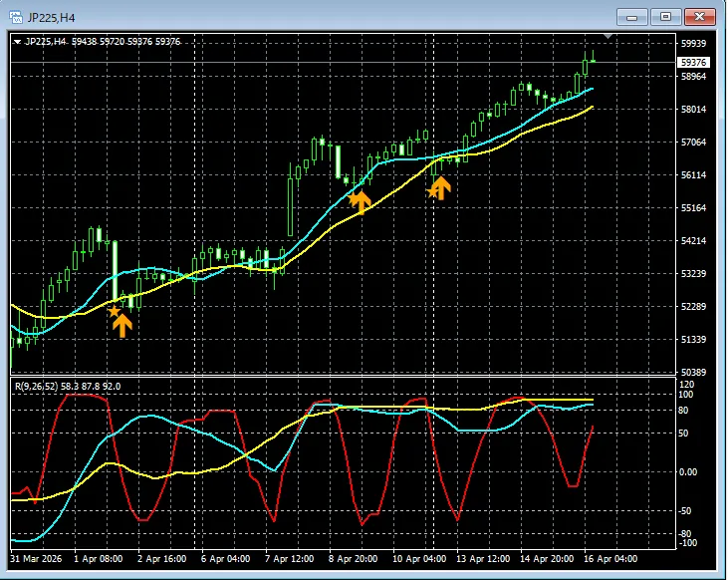Click the 120 level on the indicator scale

[686, 385]
